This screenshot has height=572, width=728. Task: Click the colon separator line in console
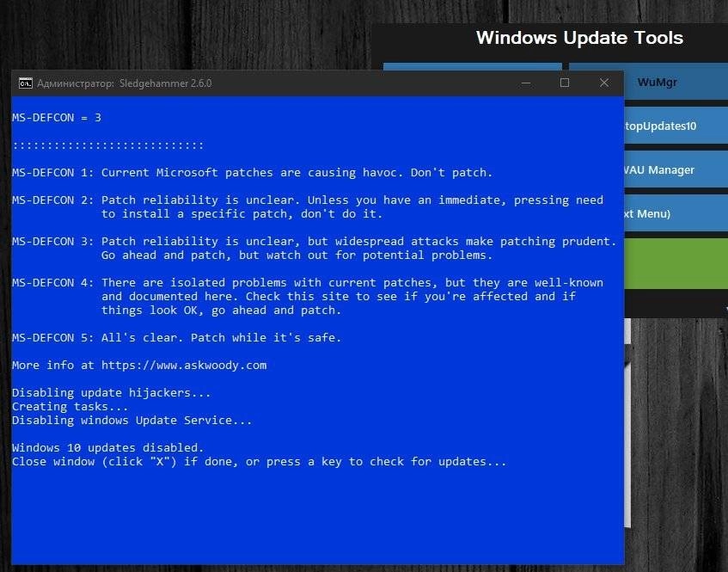(107, 145)
